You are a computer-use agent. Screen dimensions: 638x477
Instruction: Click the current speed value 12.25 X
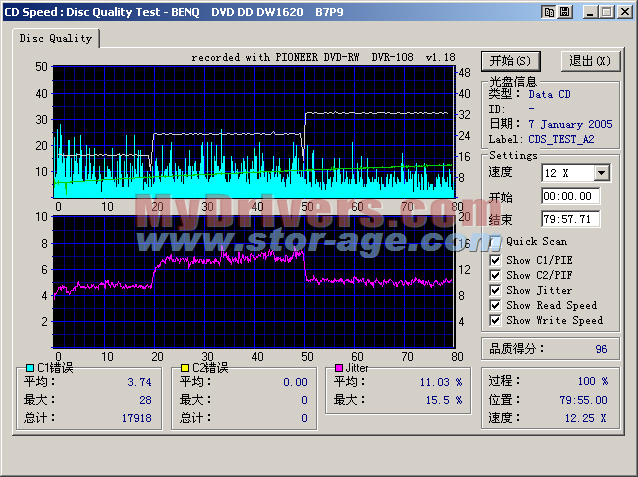pyautogui.click(x=586, y=418)
